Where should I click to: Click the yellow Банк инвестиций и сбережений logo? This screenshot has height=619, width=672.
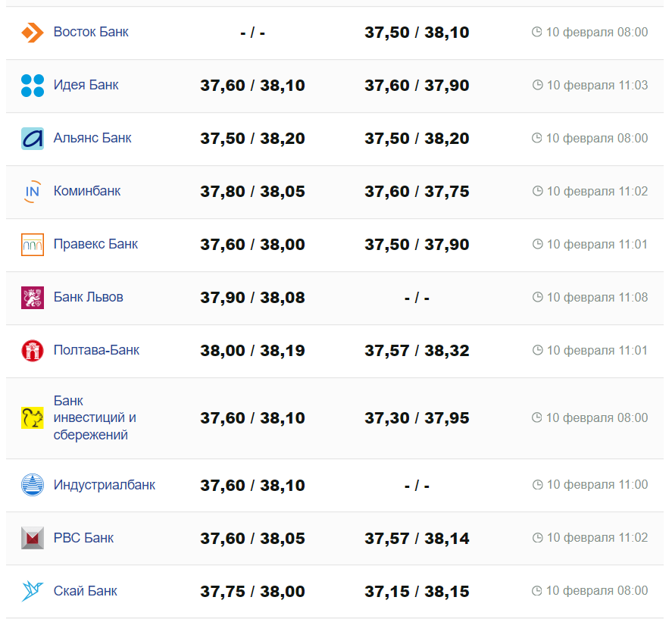coord(33,418)
